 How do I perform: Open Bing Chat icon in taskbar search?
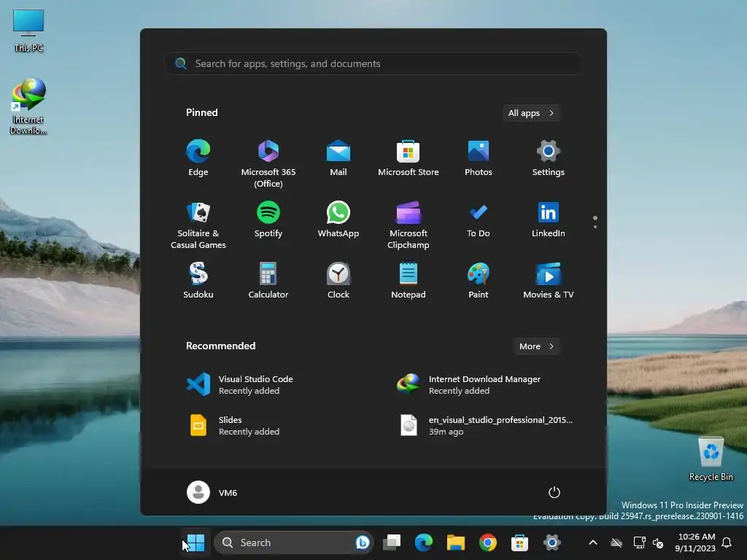tap(363, 542)
